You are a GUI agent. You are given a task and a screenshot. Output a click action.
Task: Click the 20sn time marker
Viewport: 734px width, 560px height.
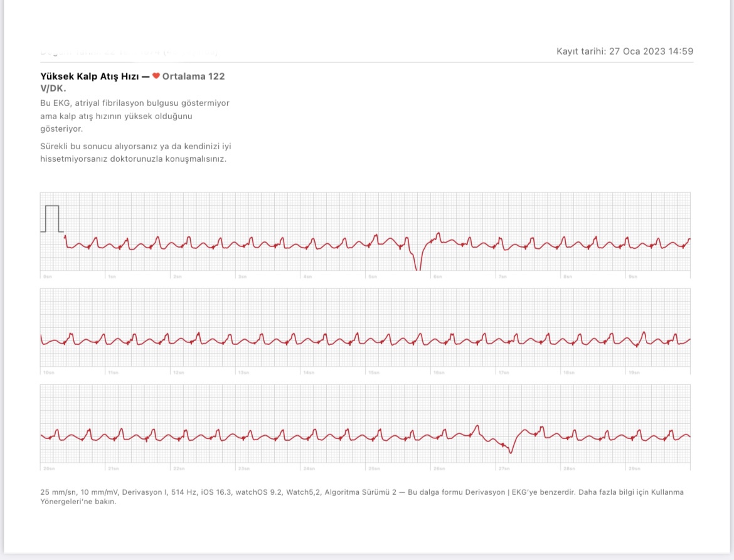[x=49, y=469]
